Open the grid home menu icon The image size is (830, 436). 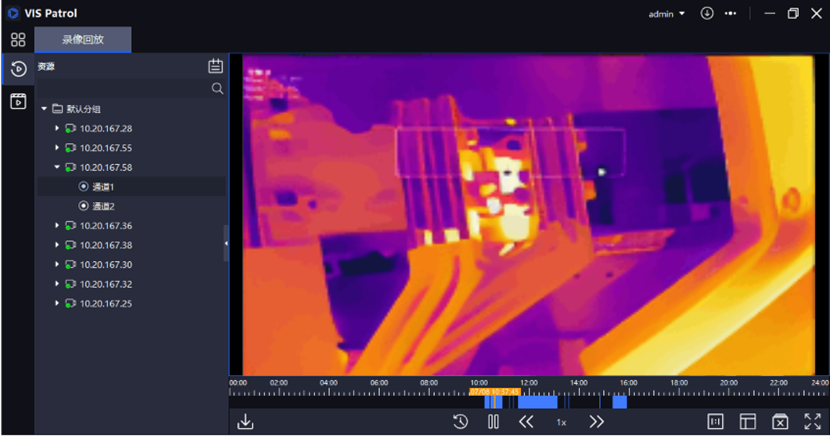[x=17, y=40]
